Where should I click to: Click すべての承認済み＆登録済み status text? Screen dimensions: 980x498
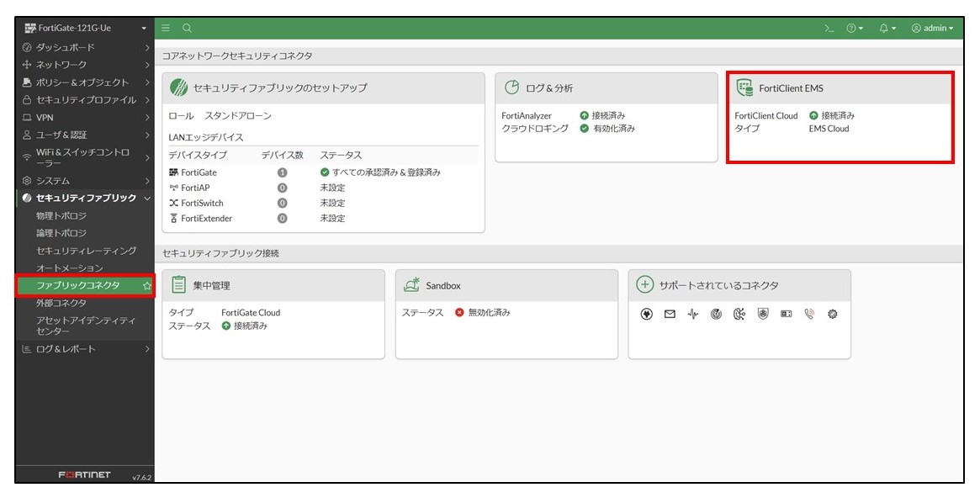click(386, 172)
